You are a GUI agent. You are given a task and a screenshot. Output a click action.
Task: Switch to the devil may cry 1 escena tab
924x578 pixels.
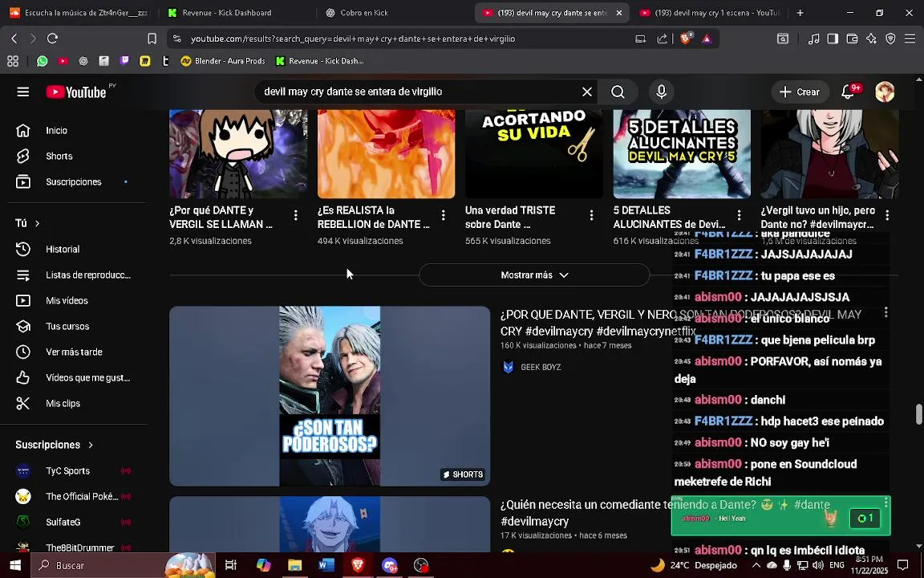[x=710, y=12]
